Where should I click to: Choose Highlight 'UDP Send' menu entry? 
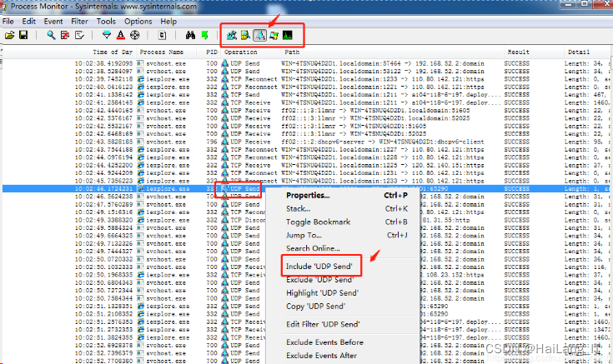click(322, 293)
